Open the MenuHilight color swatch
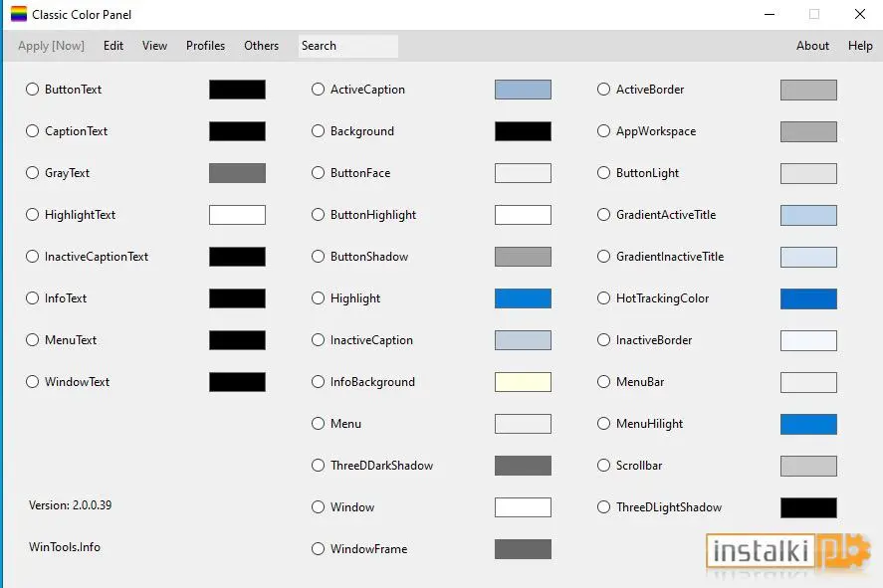Screen dimensions: 883x588 click(x=808, y=424)
